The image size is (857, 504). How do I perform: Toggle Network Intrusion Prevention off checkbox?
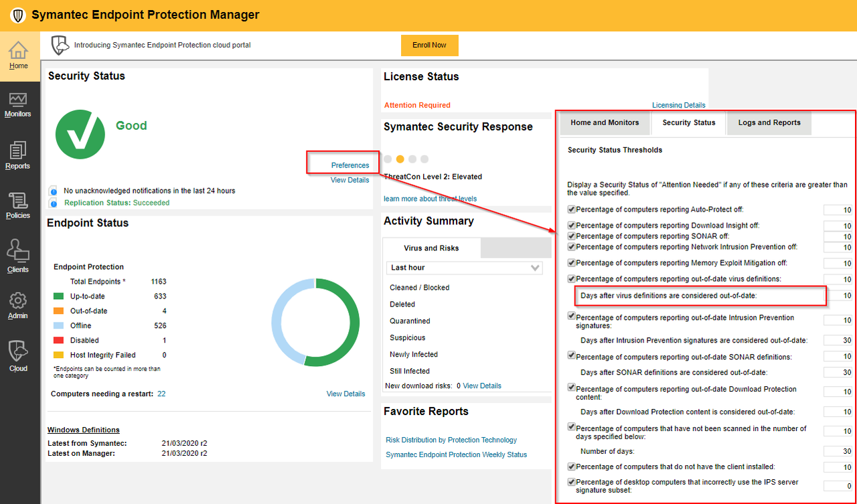[571, 247]
